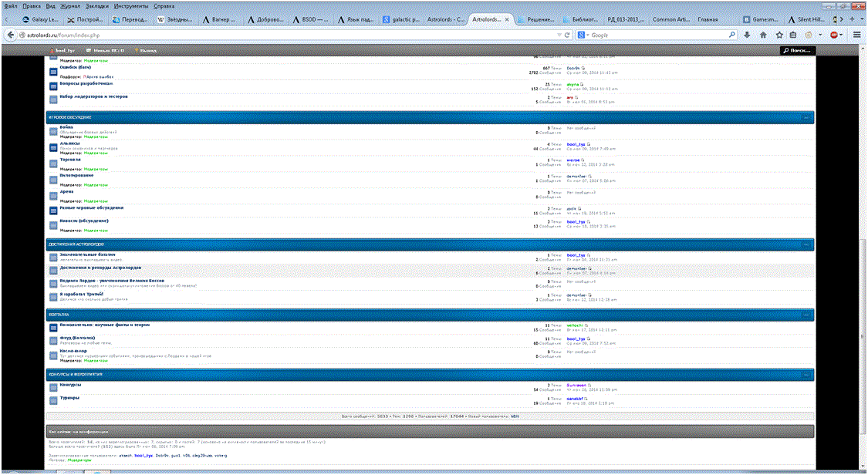Go back with the browser back arrow
The image size is (868, 475).
point(11,35)
